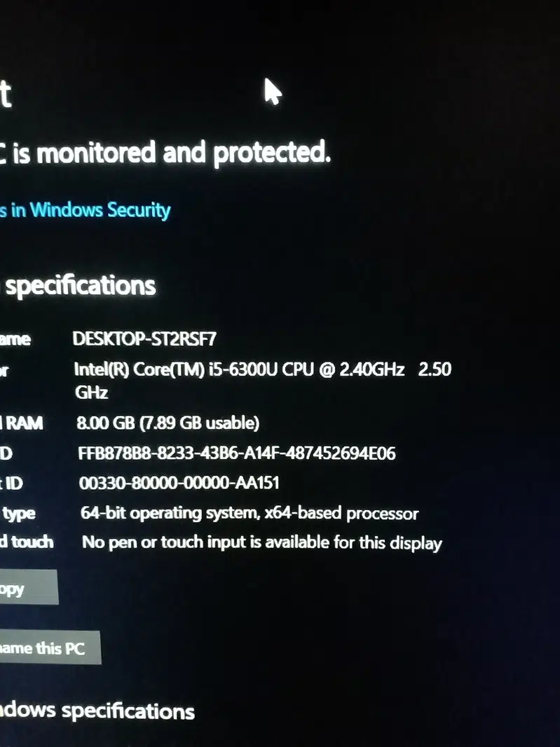Click the Device specifications heading
This screenshot has height=747, width=560.
[78, 286]
